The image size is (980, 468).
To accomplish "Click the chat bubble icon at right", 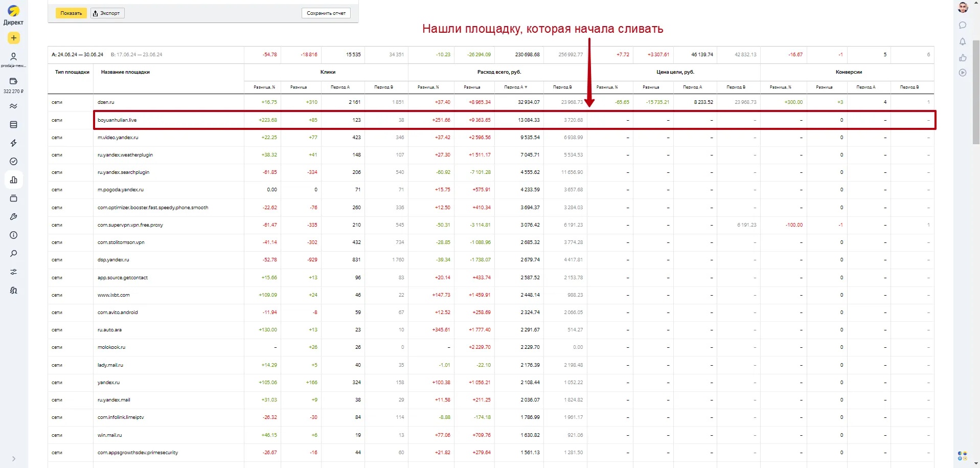I will pyautogui.click(x=963, y=25).
